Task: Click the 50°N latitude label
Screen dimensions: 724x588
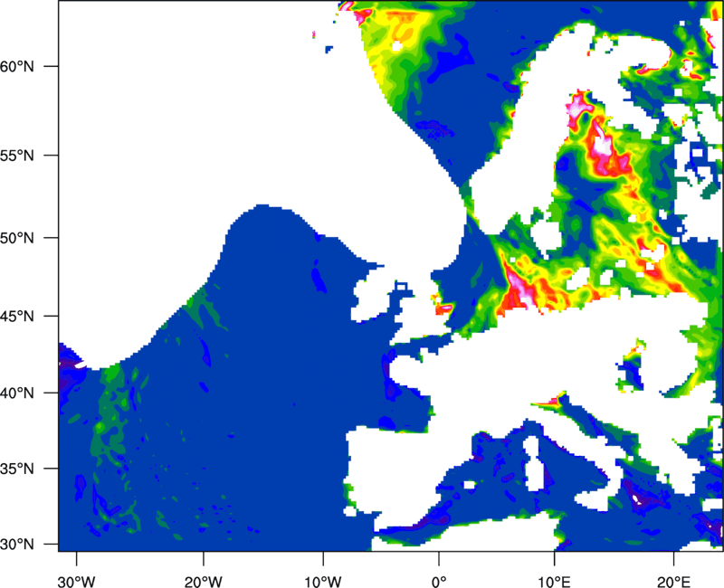Action: (17, 238)
